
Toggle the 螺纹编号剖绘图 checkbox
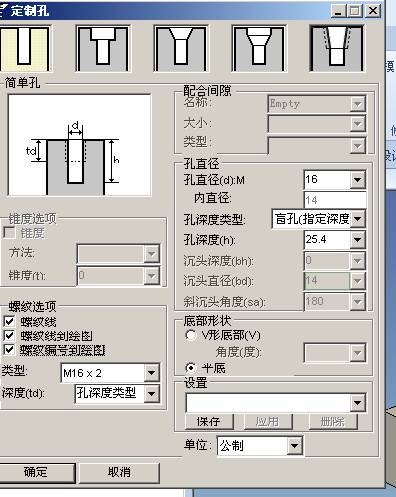[9, 350]
